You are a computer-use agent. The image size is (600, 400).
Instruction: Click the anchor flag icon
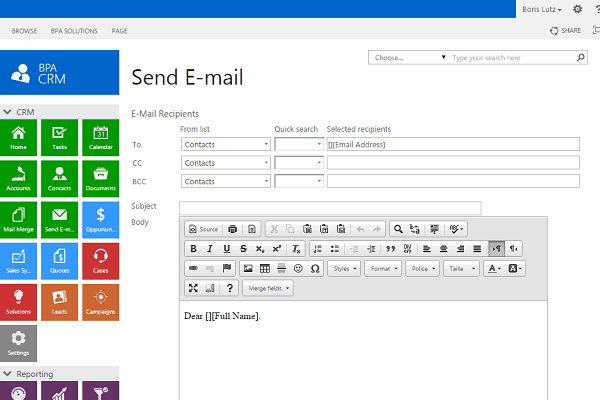pos(227,268)
